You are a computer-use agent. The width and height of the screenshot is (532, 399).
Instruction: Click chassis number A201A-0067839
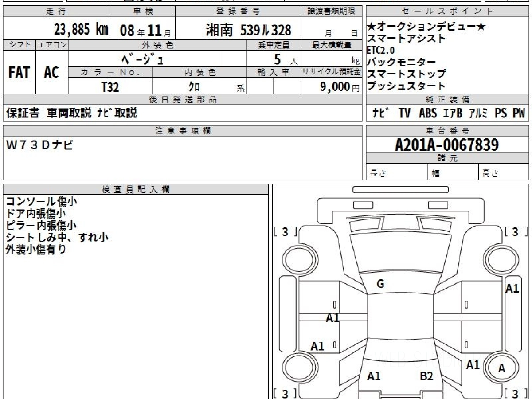pos(447,145)
